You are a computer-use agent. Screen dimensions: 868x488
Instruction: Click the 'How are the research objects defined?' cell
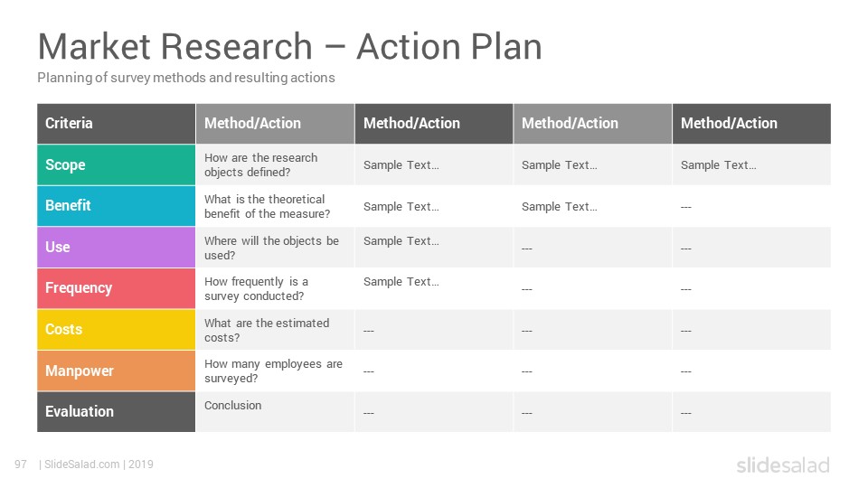coord(275,164)
